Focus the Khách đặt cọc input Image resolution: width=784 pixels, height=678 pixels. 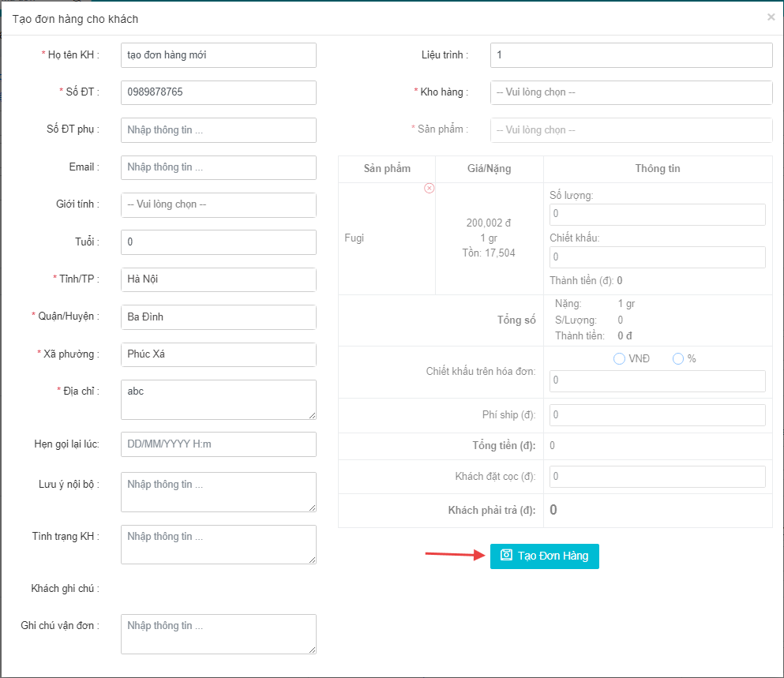tap(657, 477)
